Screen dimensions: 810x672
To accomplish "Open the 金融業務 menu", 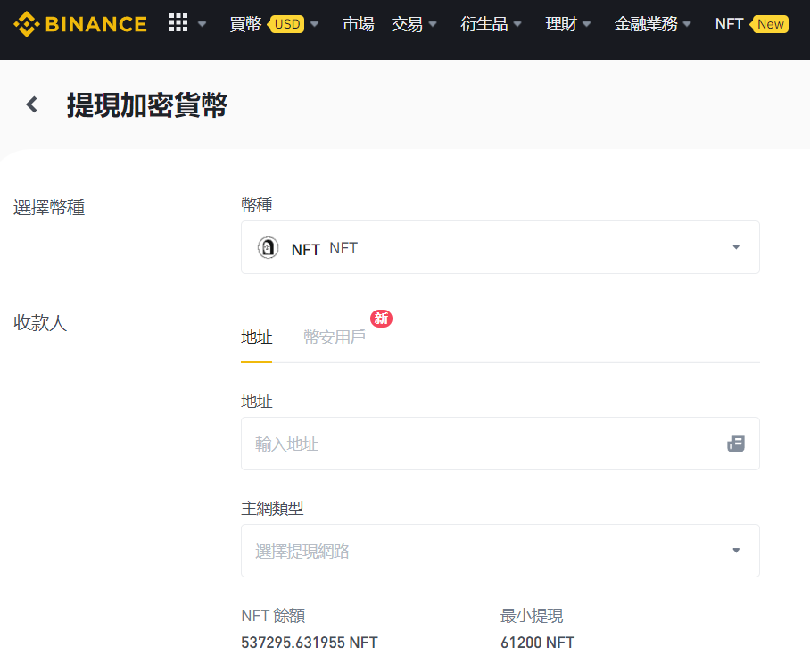I will tap(646, 24).
